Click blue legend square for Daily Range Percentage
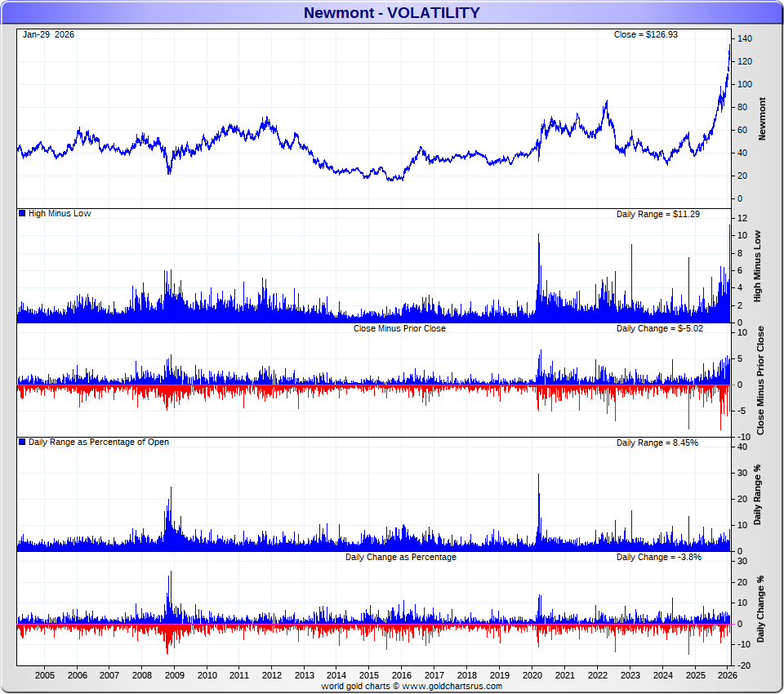Viewport: 784px width, 694px height. point(22,442)
